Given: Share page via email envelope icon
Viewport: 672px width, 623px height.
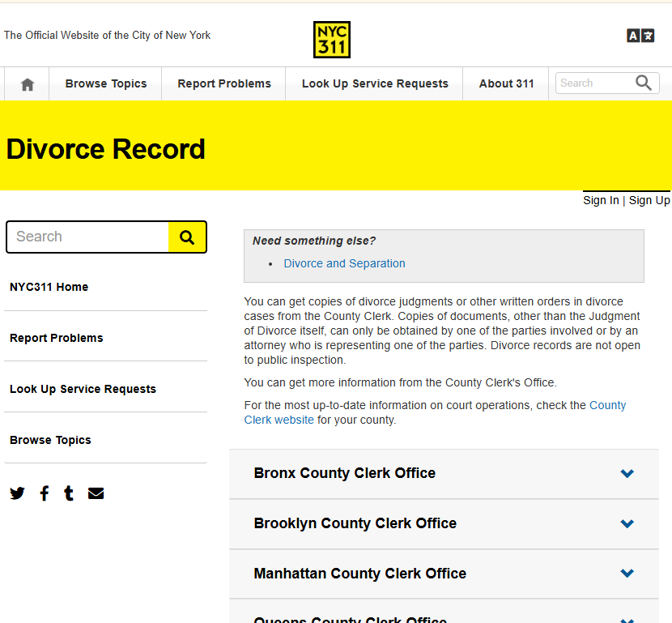Looking at the screenshot, I should click(96, 493).
